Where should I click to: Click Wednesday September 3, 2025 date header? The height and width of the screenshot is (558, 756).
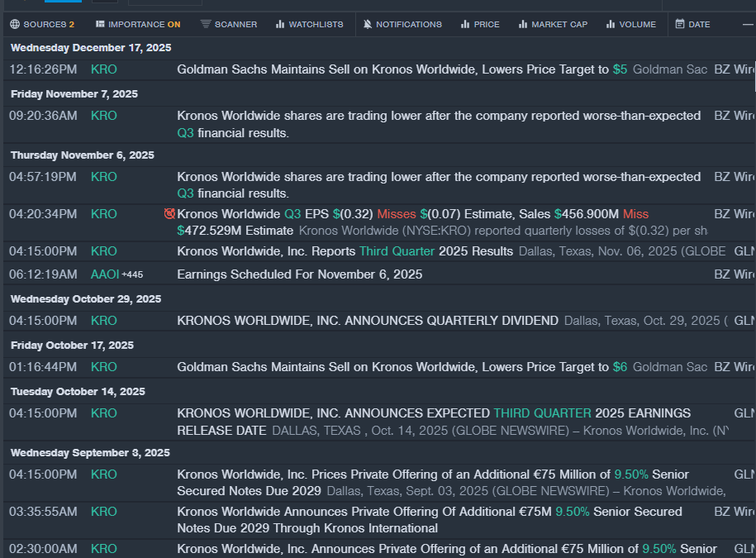click(x=90, y=453)
